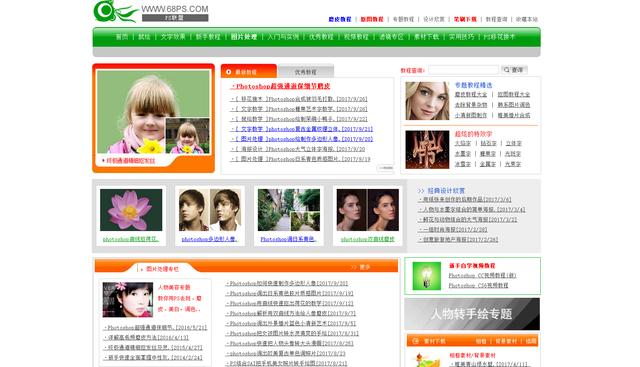
Task: Open the 海报设计 tutorial dated 2017/9/20
Action: tap(298, 149)
